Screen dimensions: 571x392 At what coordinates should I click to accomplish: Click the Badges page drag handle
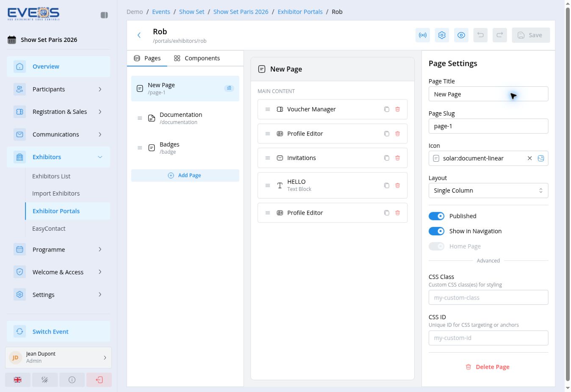(x=140, y=148)
